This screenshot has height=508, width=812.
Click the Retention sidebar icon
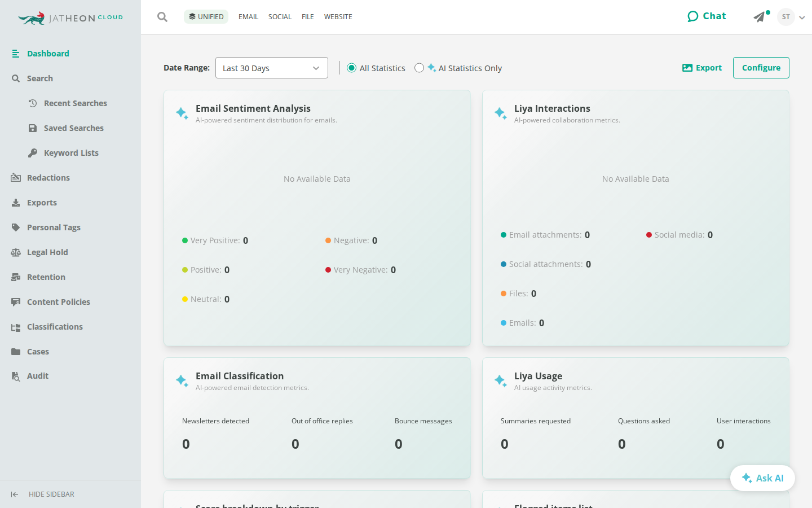click(16, 277)
